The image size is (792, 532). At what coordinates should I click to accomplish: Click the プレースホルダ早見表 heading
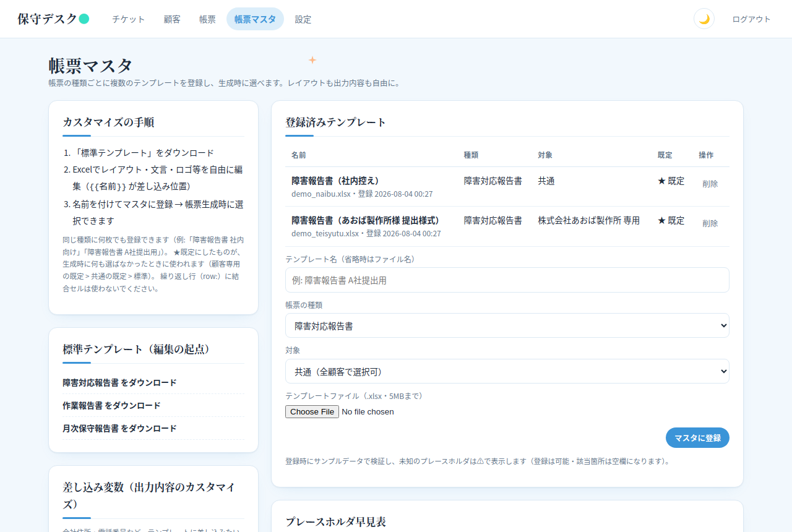point(335,521)
